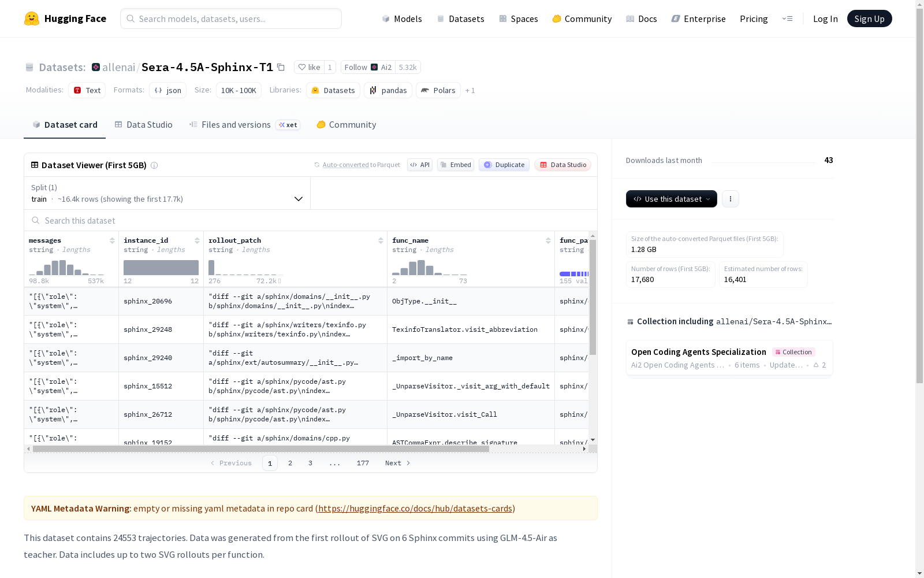Screen dimensions: 924x578
Task: Follow the Ai2 organization
Action: pos(368,67)
